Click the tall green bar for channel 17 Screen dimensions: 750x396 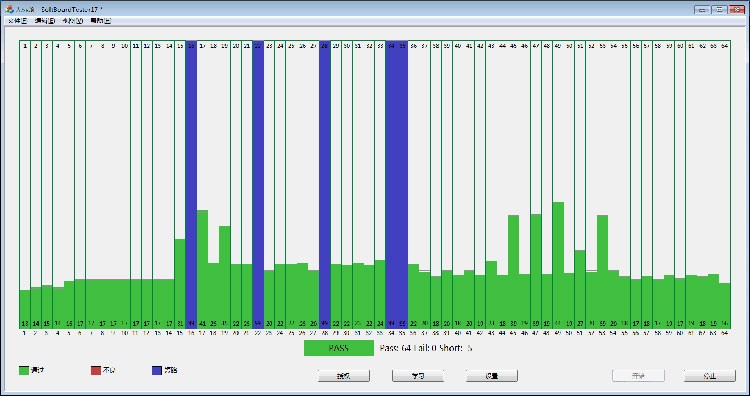[x=202, y=269]
